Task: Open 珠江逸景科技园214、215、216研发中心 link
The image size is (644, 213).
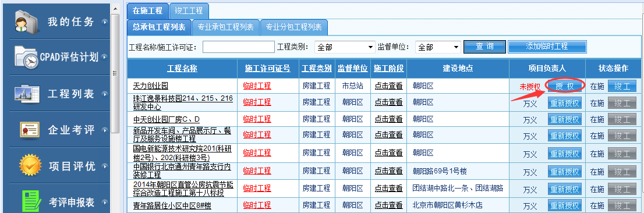Action: tap(183, 102)
